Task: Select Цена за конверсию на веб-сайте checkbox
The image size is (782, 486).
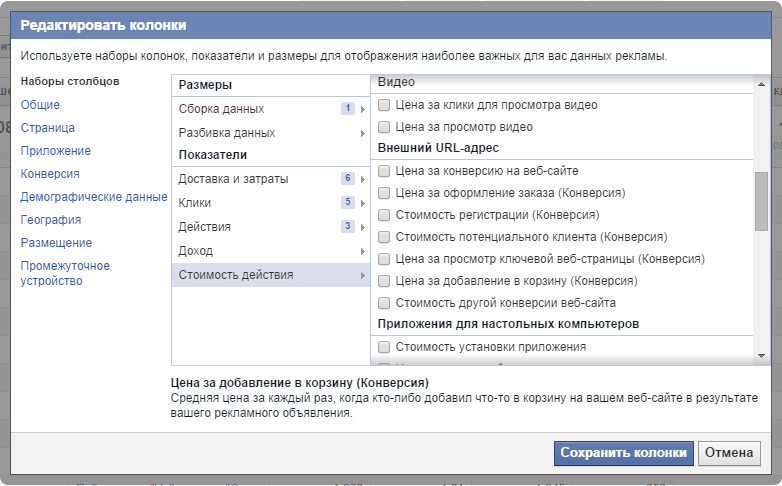Action: click(x=384, y=171)
